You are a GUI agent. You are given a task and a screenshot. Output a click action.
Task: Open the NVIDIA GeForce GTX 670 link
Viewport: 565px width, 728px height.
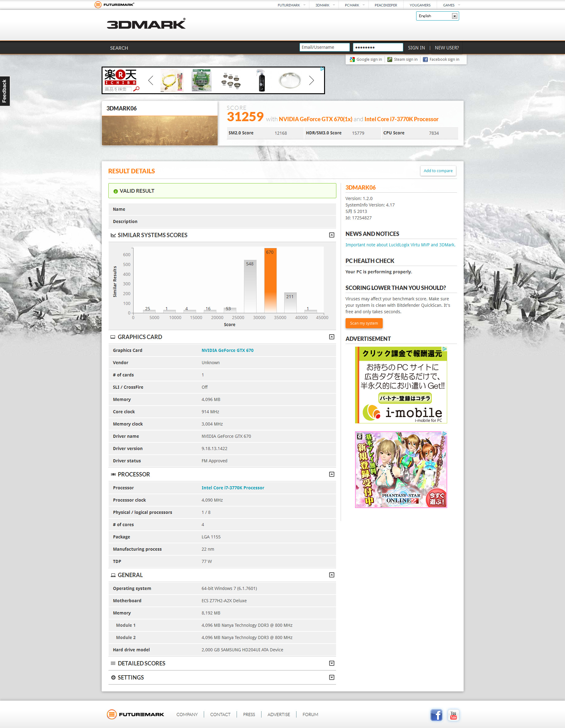(x=227, y=350)
